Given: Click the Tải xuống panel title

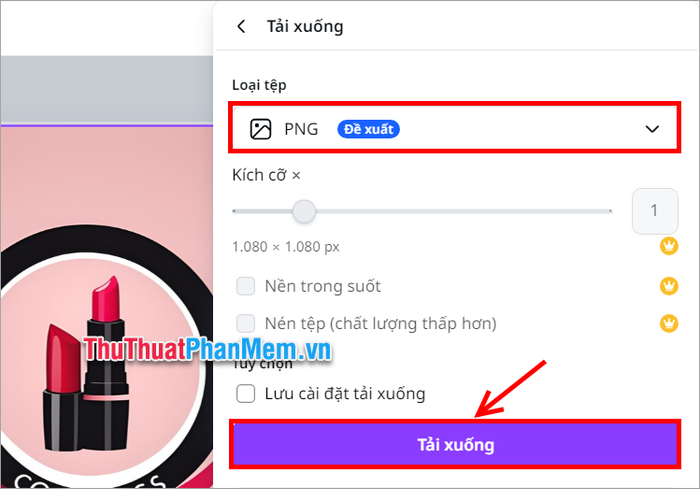Looking at the screenshot, I should (305, 26).
